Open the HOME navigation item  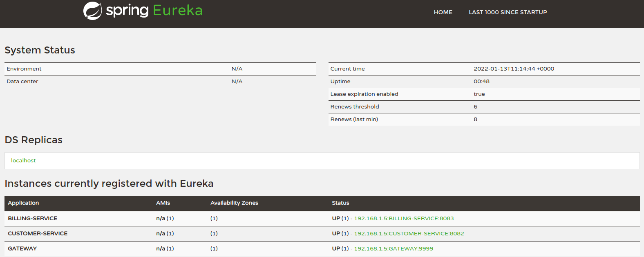point(443,12)
